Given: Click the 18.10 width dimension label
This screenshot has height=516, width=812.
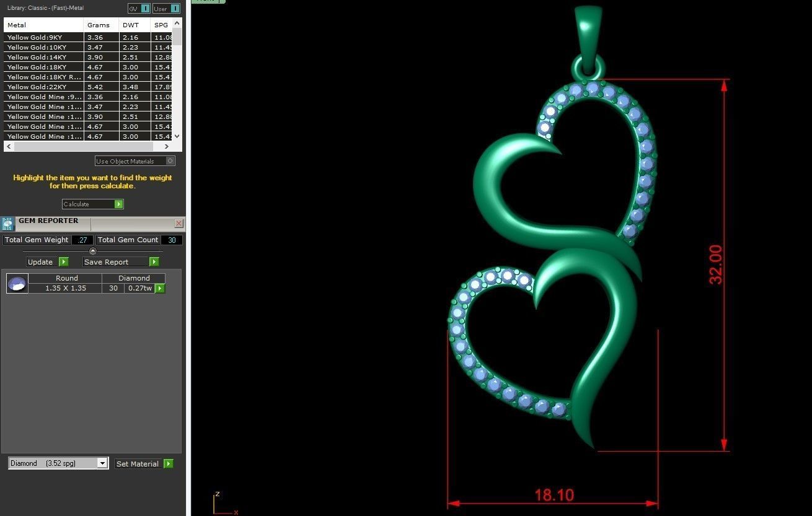Looking at the screenshot, I should click(554, 495).
